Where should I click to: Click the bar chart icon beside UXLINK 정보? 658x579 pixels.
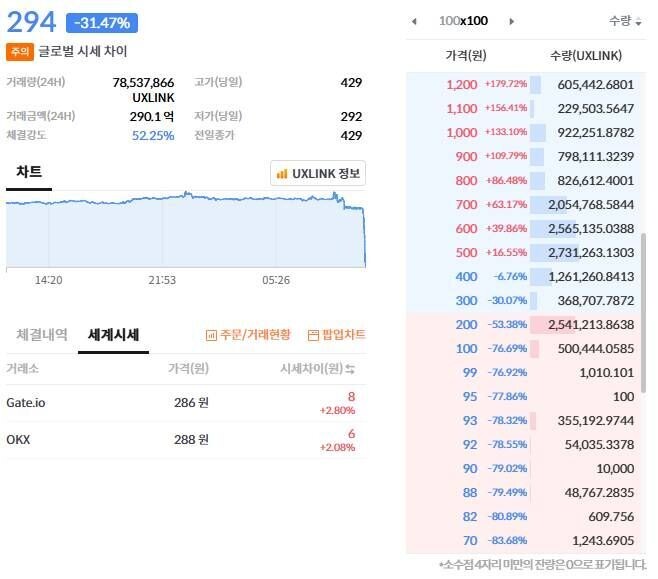pyautogui.click(x=282, y=174)
